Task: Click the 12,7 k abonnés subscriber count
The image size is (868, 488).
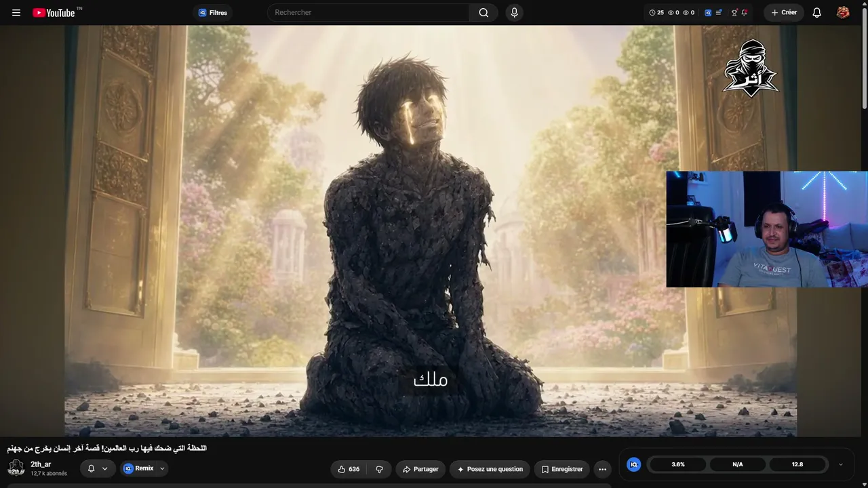Action: (x=49, y=474)
